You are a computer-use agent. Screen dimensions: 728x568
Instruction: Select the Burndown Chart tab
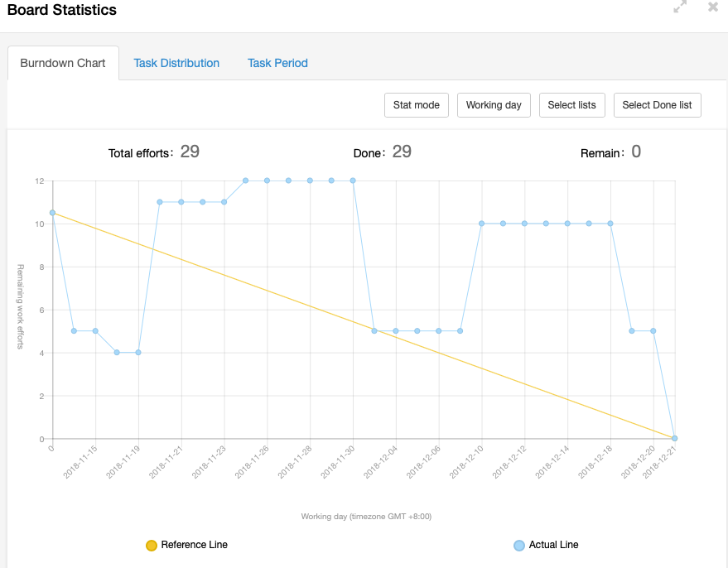[63, 63]
